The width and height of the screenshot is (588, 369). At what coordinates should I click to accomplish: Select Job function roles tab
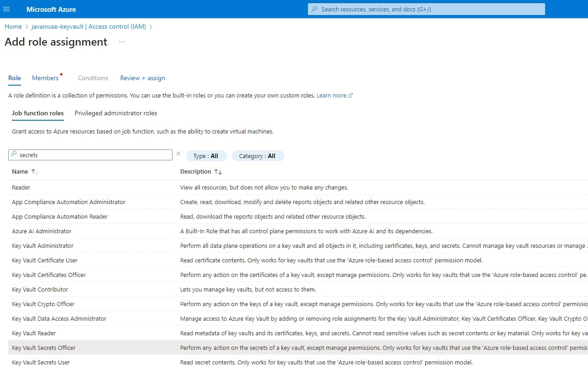(38, 113)
